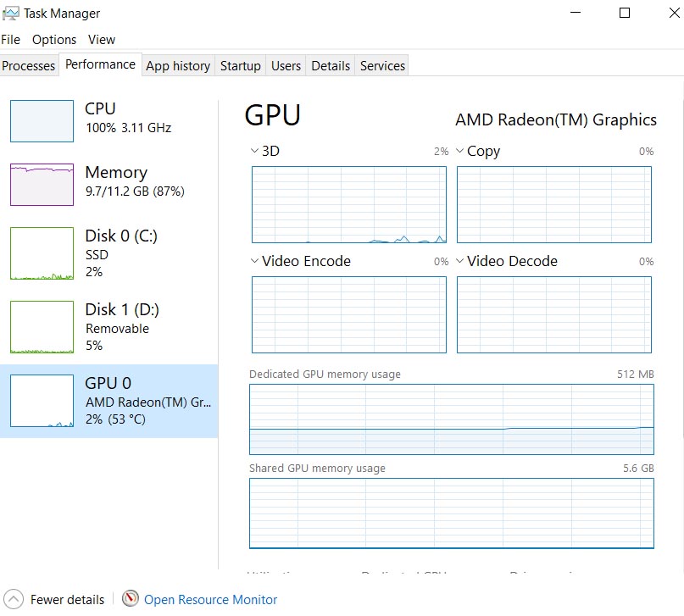Click the "100% 3.11 GHz" CPU reading
The image size is (684, 616).
coord(129,128)
